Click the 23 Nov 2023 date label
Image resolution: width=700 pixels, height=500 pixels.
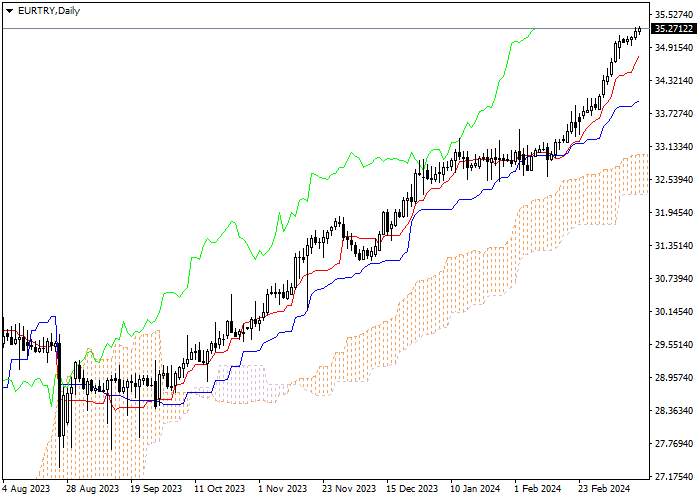pyautogui.click(x=350, y=489)
